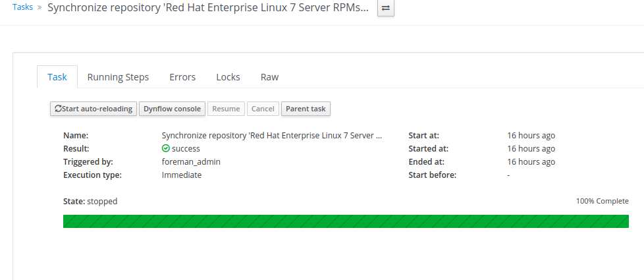Click Start auto-reloading button
This screenshot has height=280, width=644.
click(94, 109)
